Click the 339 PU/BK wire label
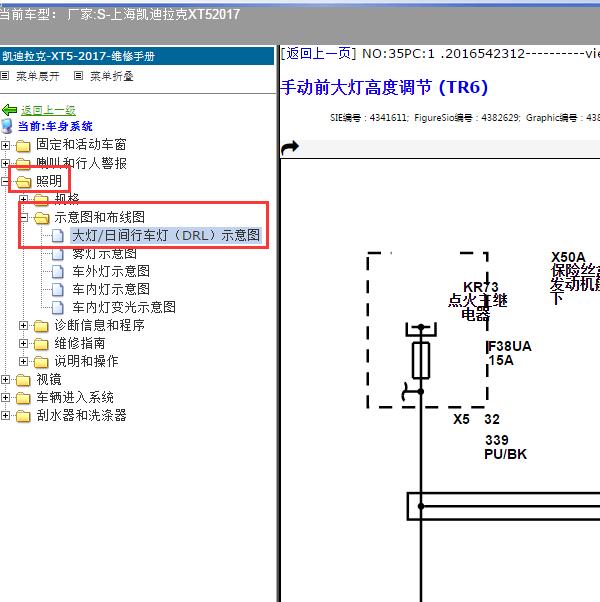The width and height of the screenshot is (600, 602). point(506,447)
